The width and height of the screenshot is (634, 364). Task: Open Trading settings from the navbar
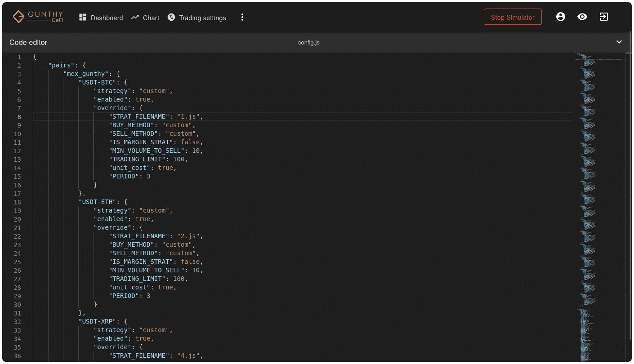tap(202, 18)
